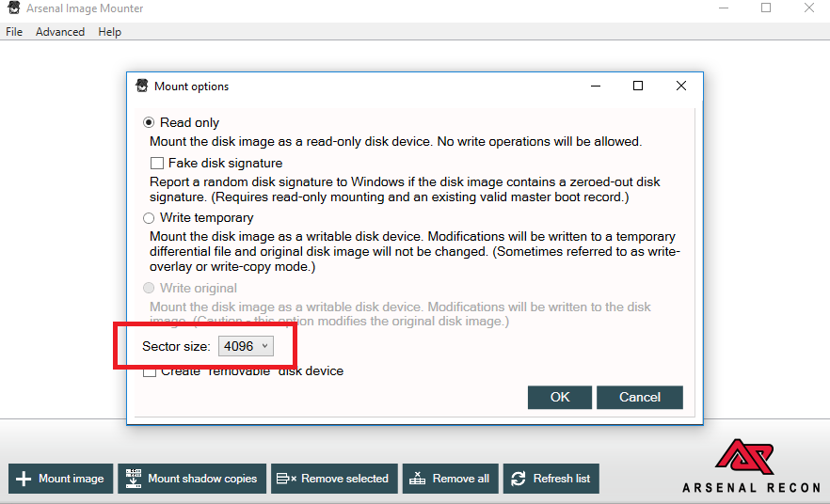Select the Write temporary option
This screenshot has height=504, width=830.
149,218
